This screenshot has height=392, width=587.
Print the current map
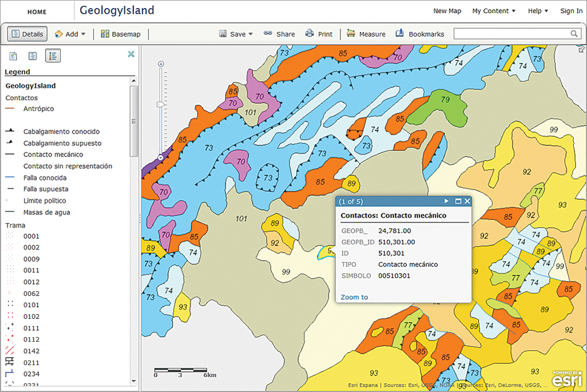(319, 34)
